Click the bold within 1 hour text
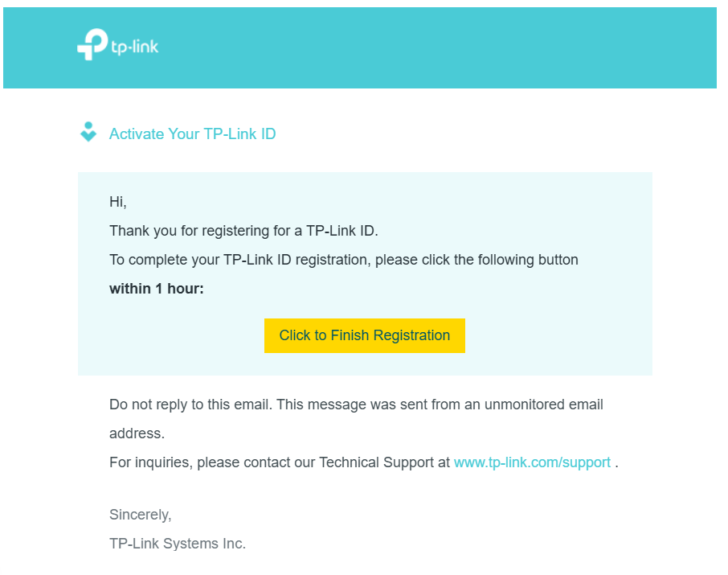 tap(157, 289)
